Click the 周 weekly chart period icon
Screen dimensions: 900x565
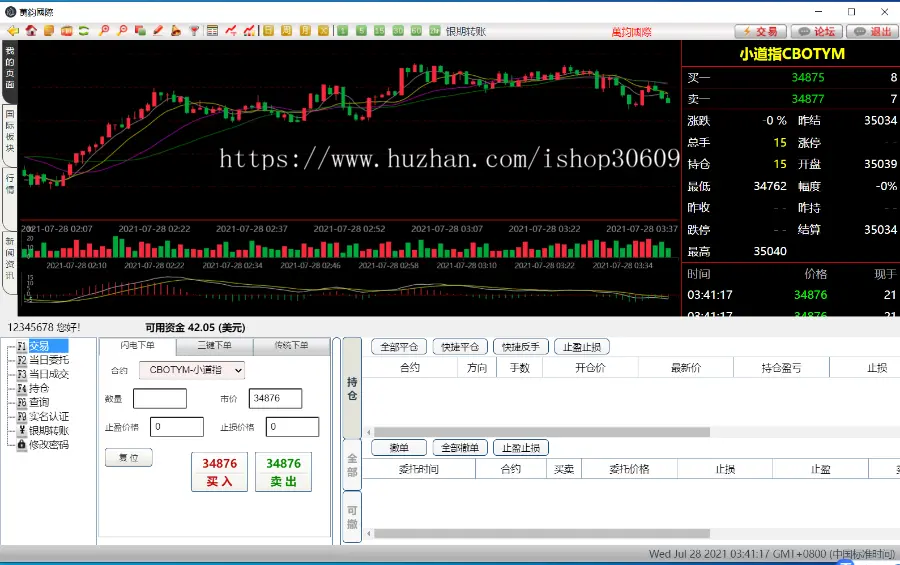[x=287, y=31]
